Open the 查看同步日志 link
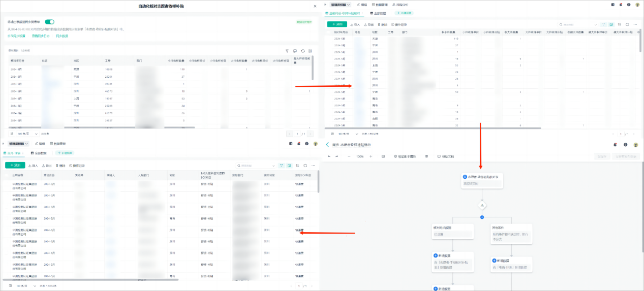Viewport: 644px width, 291px height. pos(41,36)
